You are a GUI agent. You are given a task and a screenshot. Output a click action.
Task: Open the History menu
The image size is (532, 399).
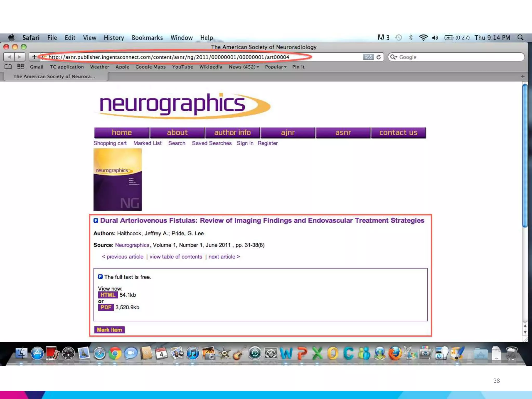coord(114,38)
